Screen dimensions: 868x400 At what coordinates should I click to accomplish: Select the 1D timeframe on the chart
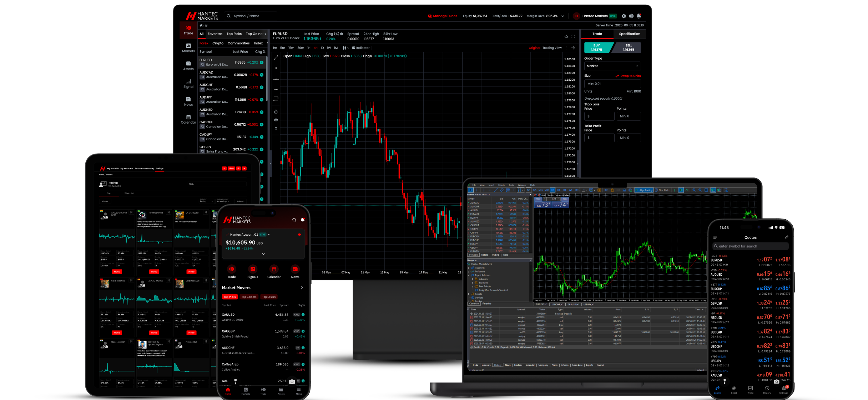[322, 48]
